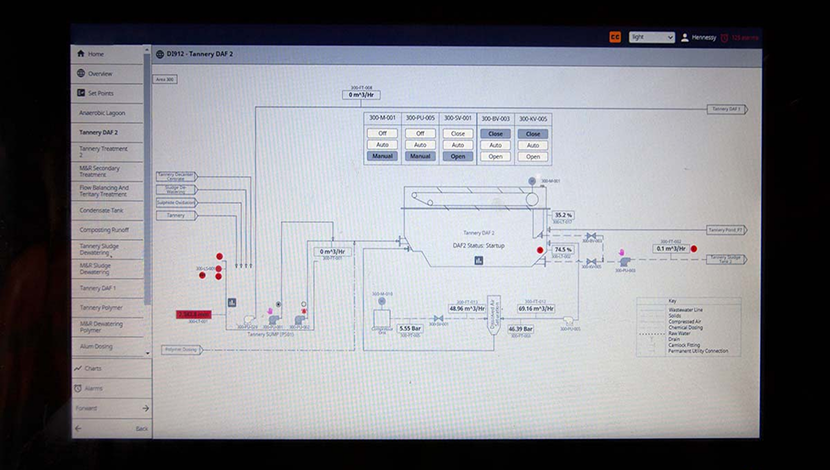Viewport: 830px width, 470px height.
Task: Click red sump level reading 300-LT-001
Action: coord(194,314)
